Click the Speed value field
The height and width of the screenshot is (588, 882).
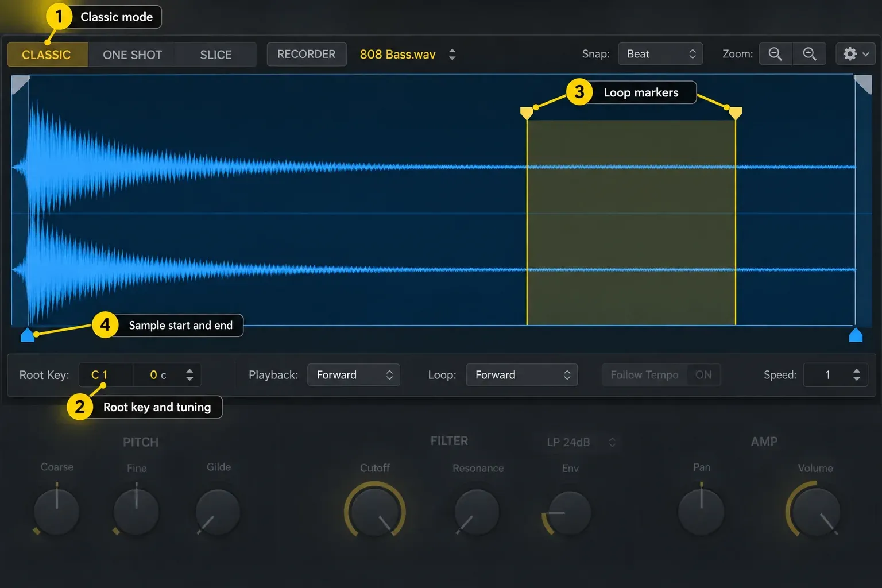coord(827,375)
